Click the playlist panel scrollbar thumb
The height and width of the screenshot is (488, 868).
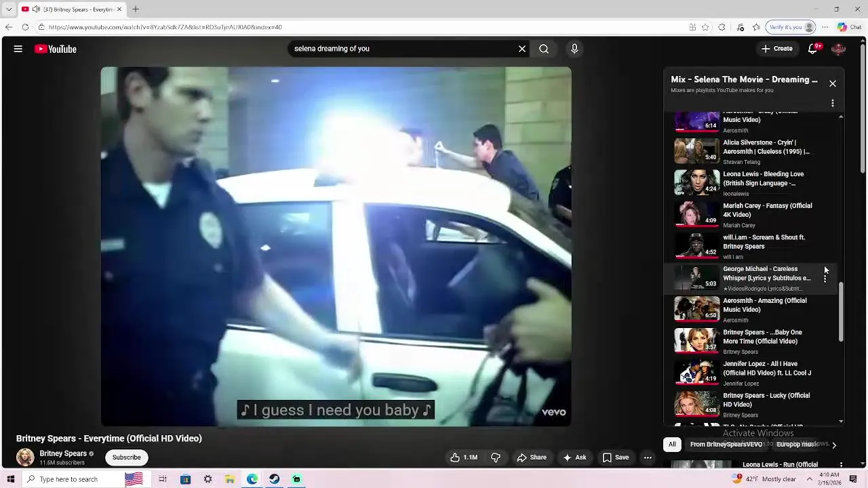842,312
